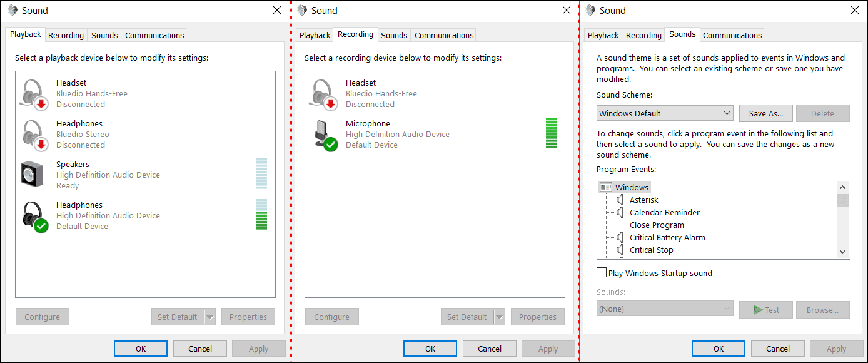This screenshot has width=868, height=363.
Task: Open Set Default arrow in Recording window
Action: coord(500,317)
